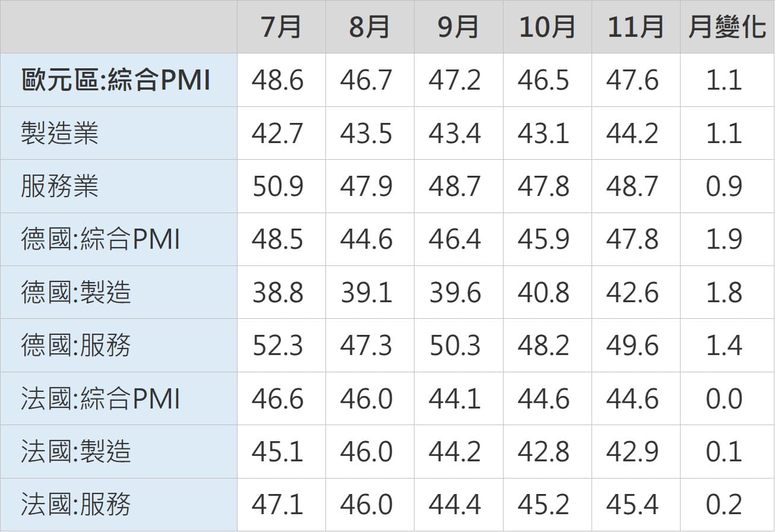Click the 7月 column header
This screenshot has height=532, width=775.
tap(281, 27)
